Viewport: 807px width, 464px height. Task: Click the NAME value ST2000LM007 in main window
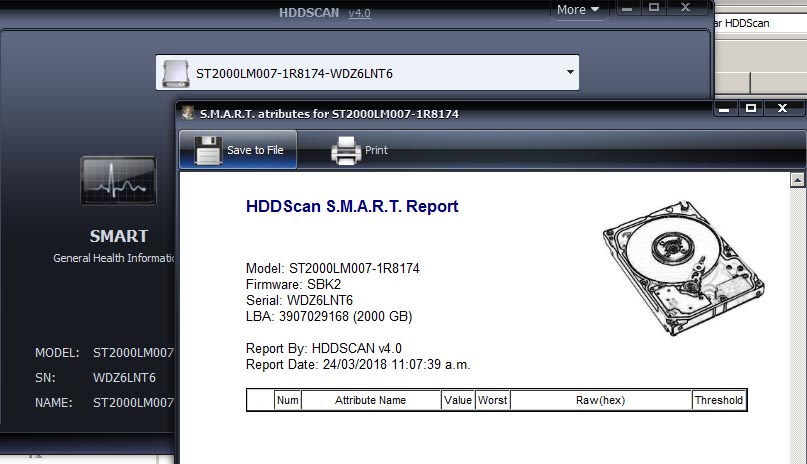click(133, 403)
